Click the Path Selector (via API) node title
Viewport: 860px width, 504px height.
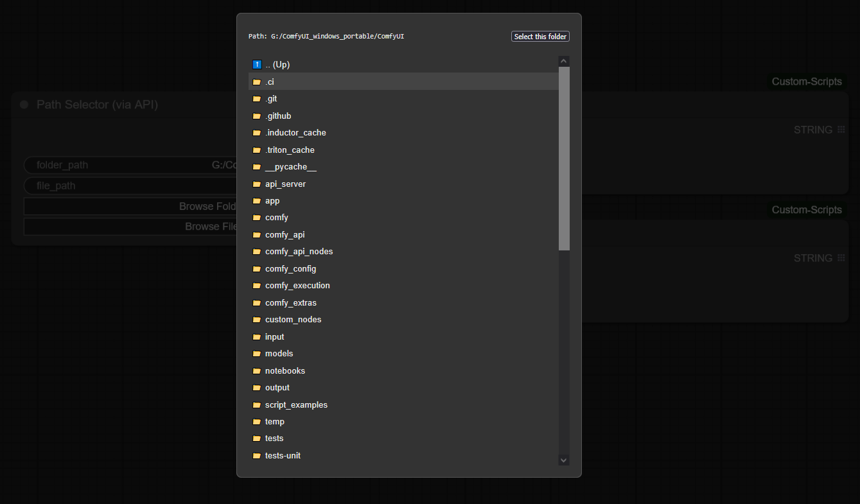97,105
